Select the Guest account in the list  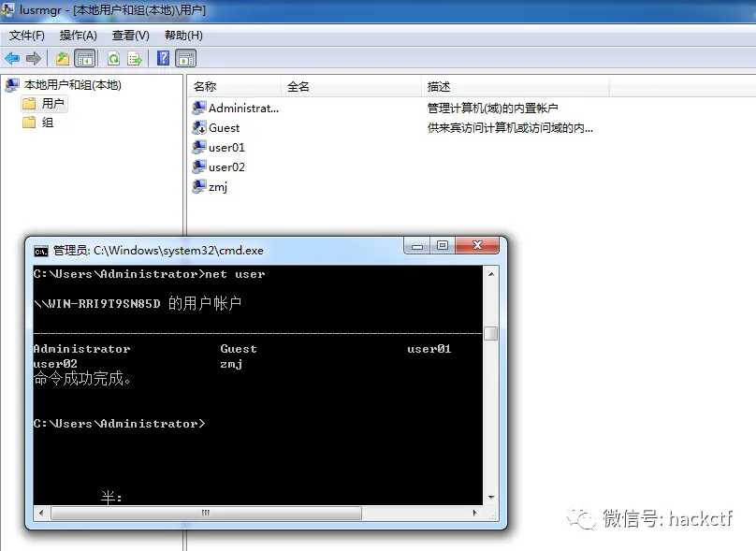pyautogui.click(x=225, y=127)
